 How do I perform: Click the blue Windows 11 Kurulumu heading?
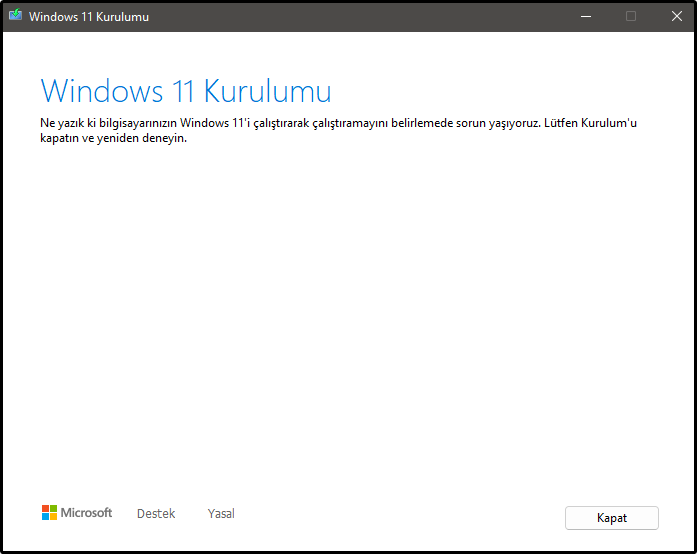[x=186, y=91]
